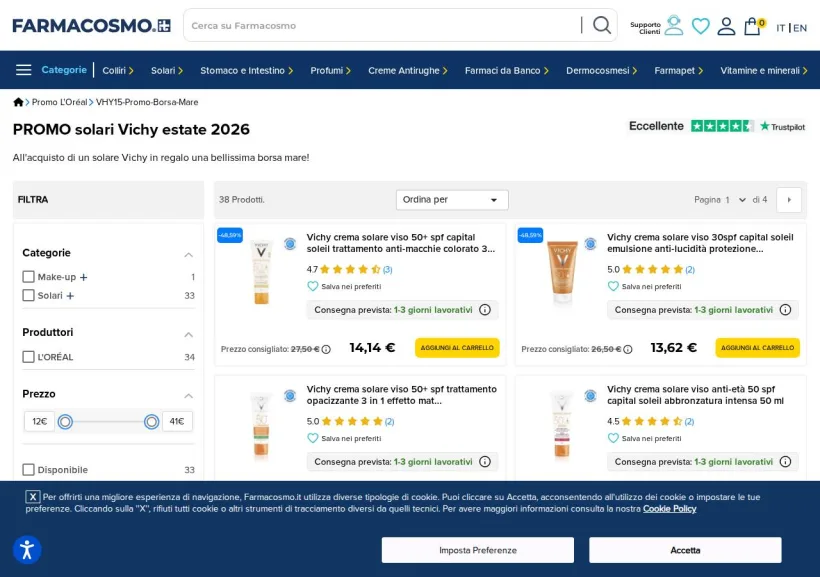The height and width of the screenshot is (577, 820).
Task: Open the wishlist heart icon in header
Action: click(700, 26)
